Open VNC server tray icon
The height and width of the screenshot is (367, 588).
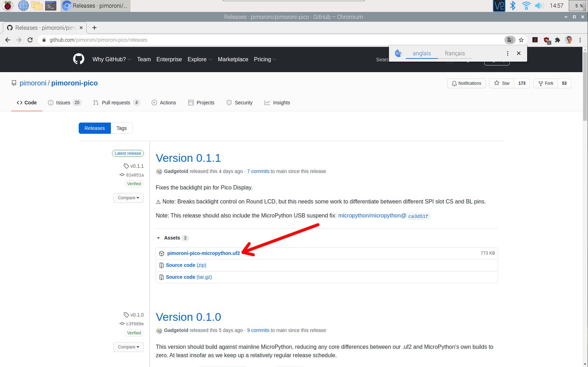point(499,6)
